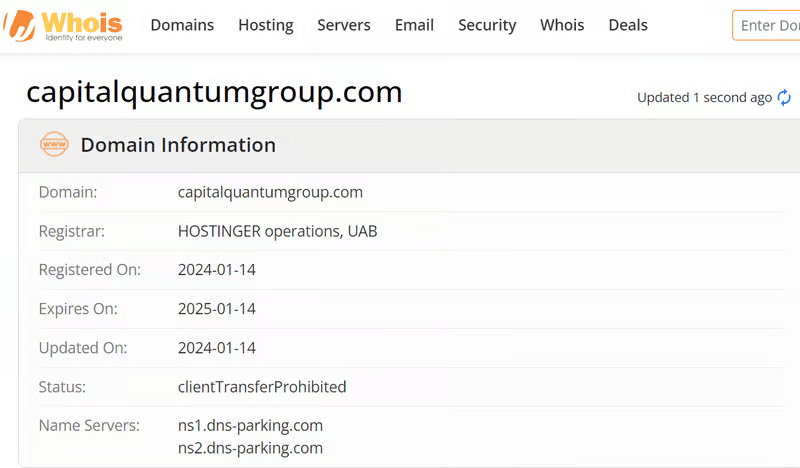This screenshot has height=468, width=800.
Task: Click the refresh icon beside Updated
Action: [784, 97]
